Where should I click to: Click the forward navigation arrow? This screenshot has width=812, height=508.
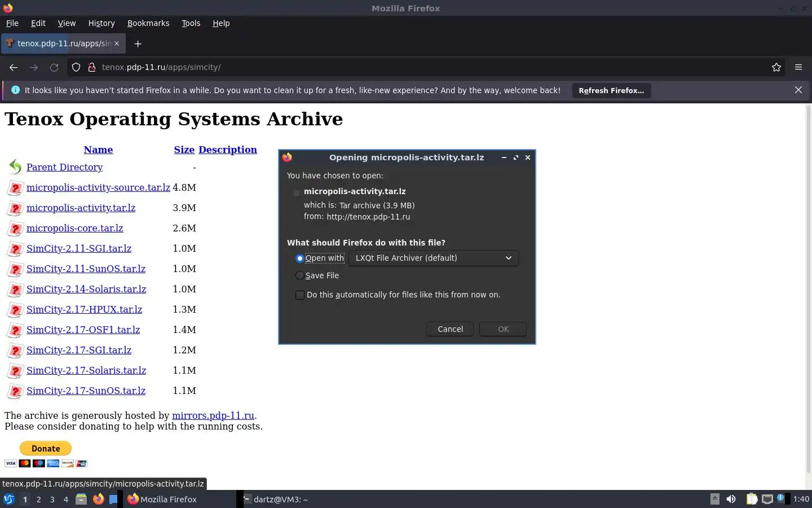tap(34, 67)
